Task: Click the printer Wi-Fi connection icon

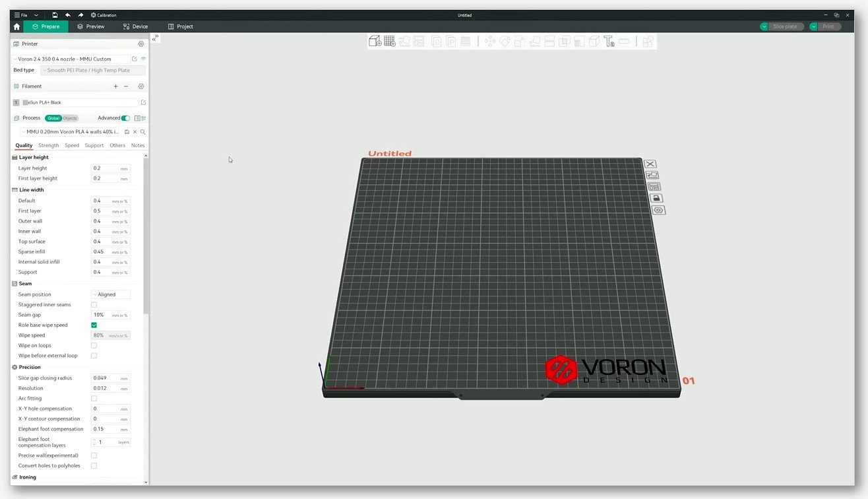Action: (143, 59)
